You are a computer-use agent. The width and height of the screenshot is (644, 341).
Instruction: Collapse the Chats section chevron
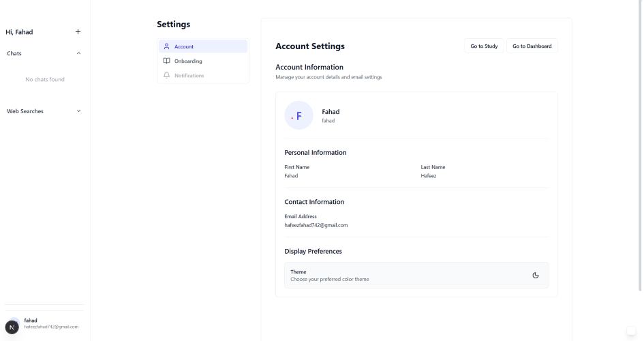[78, 53]
